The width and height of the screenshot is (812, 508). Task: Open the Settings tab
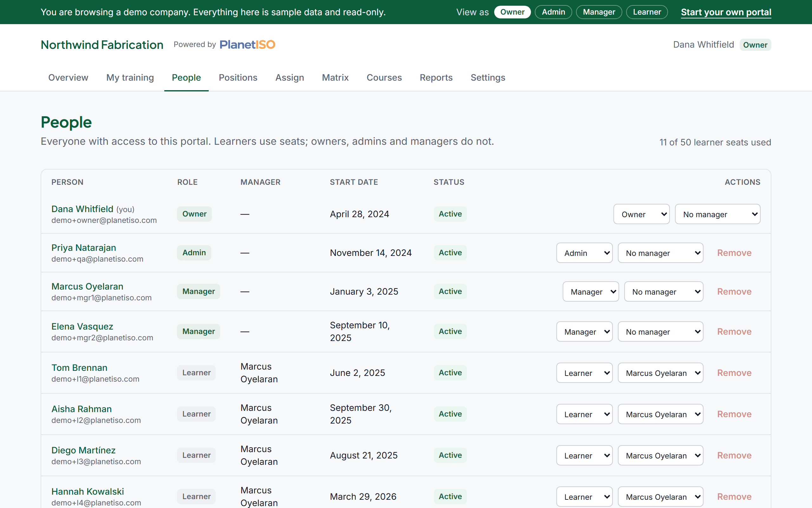(x=488, y=77)
